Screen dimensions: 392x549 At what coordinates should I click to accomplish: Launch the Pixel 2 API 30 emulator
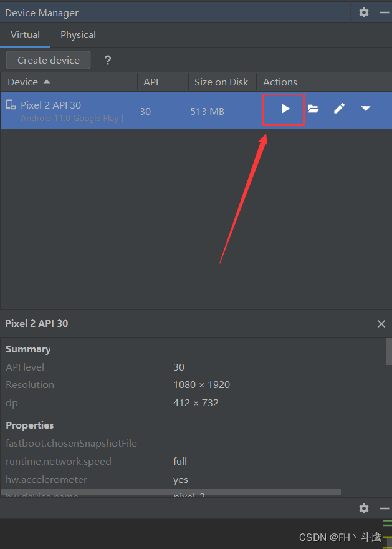(285, 109)
